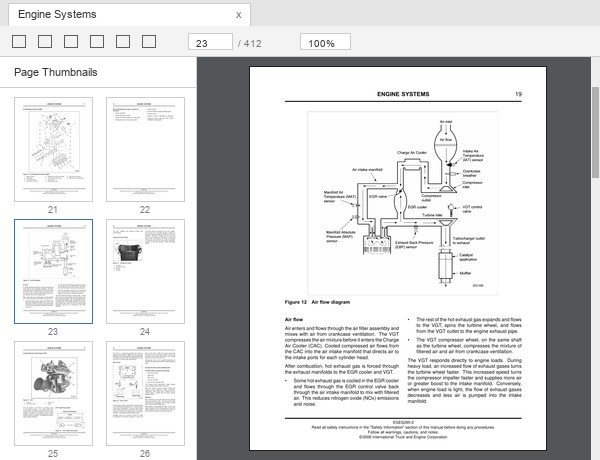This screenshot has height=460, width=600.
Task: Click the 100% zoom level field
Action: [325, 42]
